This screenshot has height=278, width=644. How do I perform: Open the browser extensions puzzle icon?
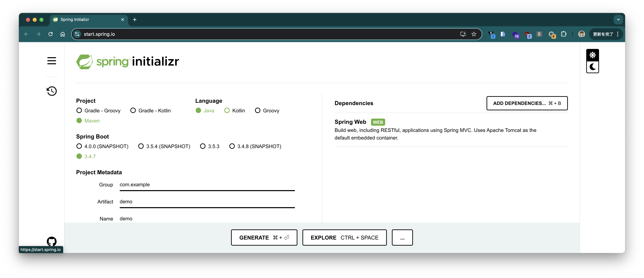[x=563, y=34]
